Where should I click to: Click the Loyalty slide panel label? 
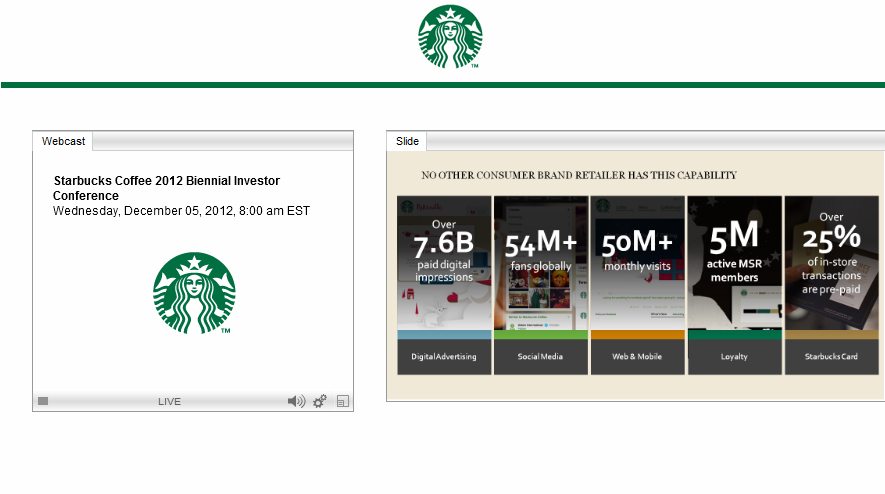(734, 356)
